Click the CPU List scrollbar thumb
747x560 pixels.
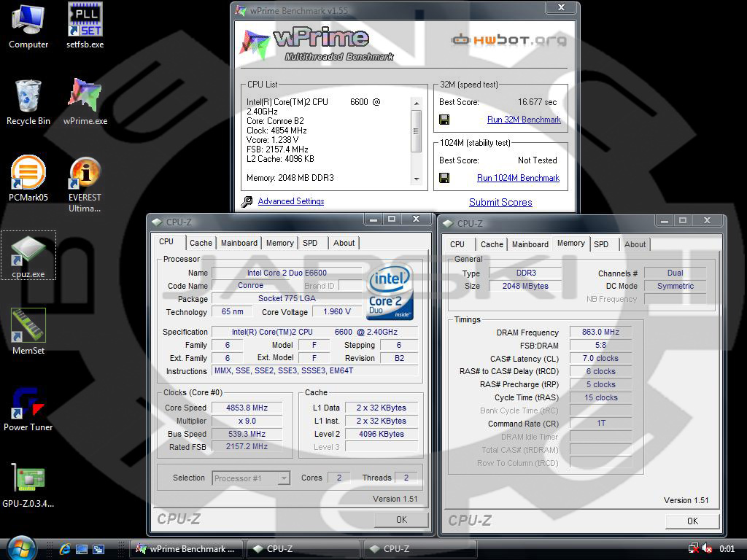[417, 131]
